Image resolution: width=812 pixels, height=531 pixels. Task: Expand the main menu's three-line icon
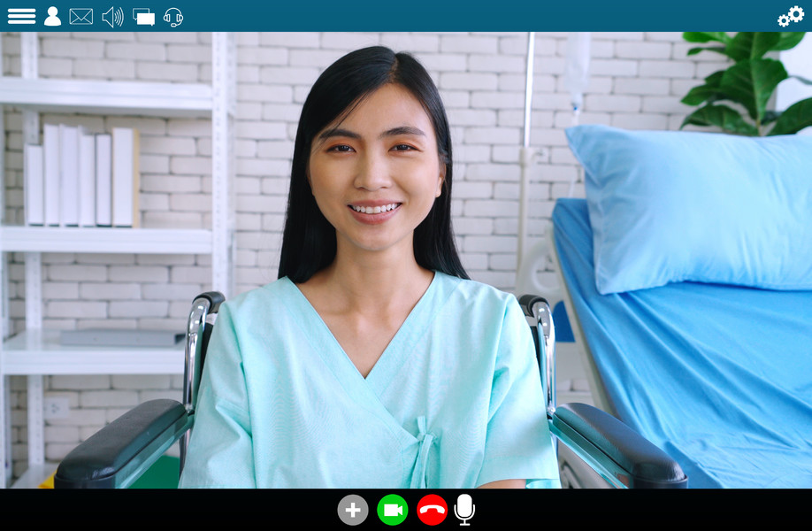[21, 17]
